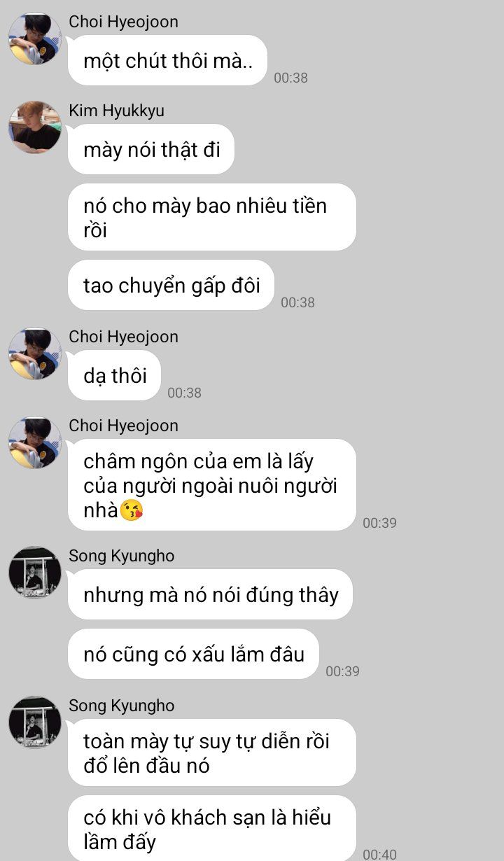Image resolution: width=504 pixels, height=861 pixels.
Task: Click the Kim Hyukkyu sender name
Action: (x=117, y=111)
